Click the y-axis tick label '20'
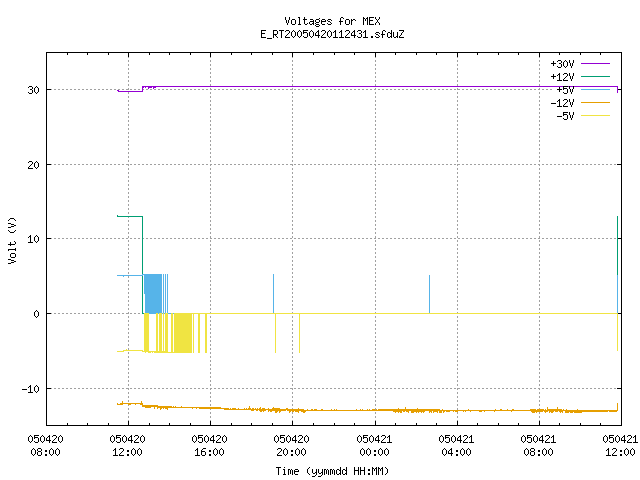This screenshot has height=480, width=640. (33, 165)
